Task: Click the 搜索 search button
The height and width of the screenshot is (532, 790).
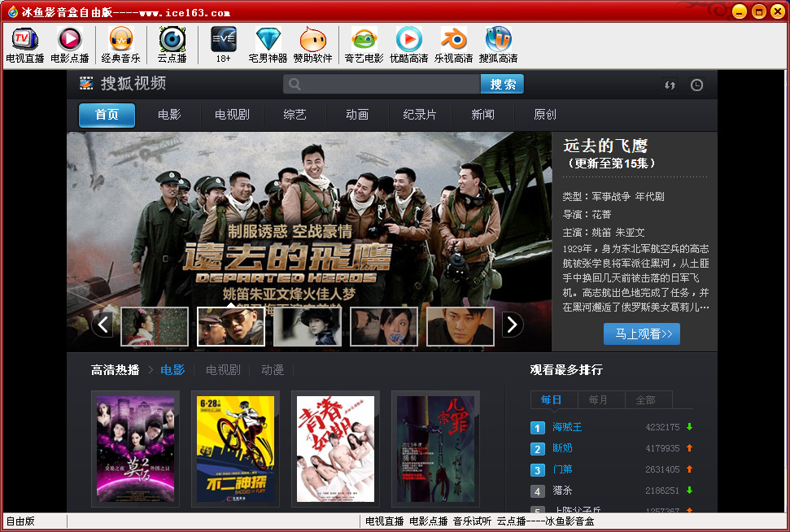Action: [x=502, y=84]
